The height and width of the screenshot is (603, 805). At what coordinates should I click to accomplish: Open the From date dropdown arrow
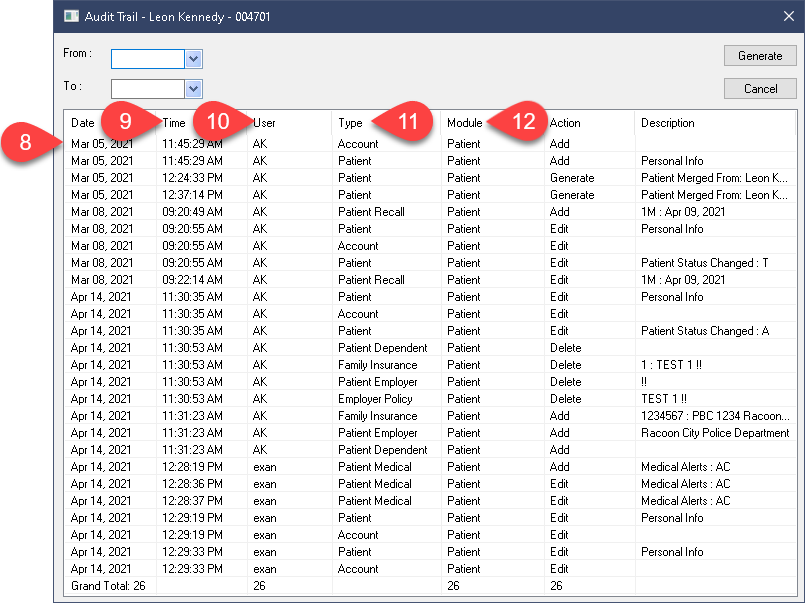click(x=194, y=59)
